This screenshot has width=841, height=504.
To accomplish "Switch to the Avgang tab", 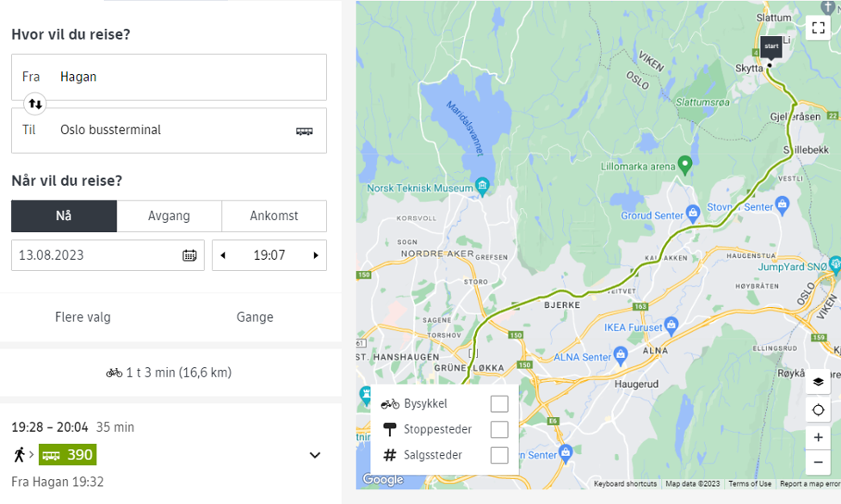I will click(x=170, y=216).
